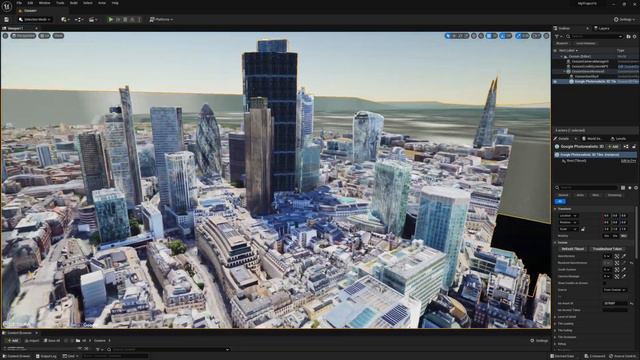Open Details panel settings gear

tap(636, 188)
